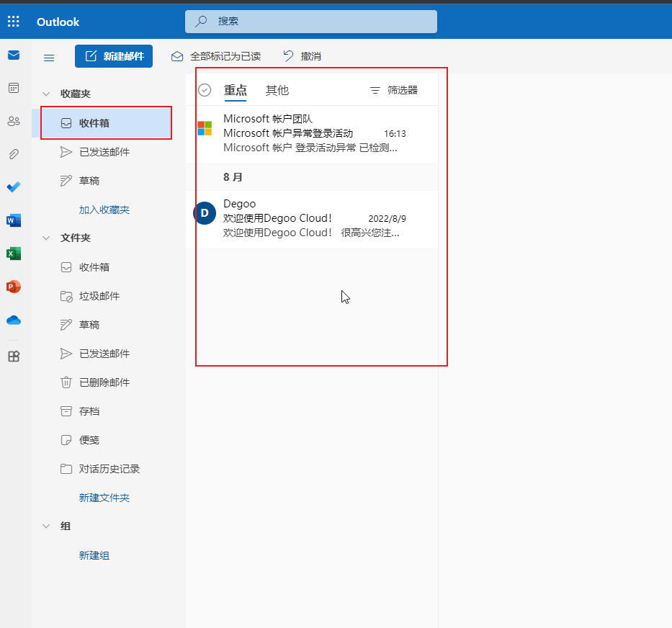672x628 pixels.
Task: Click the 新建文件夹 link
Action: tap(104, 498)
